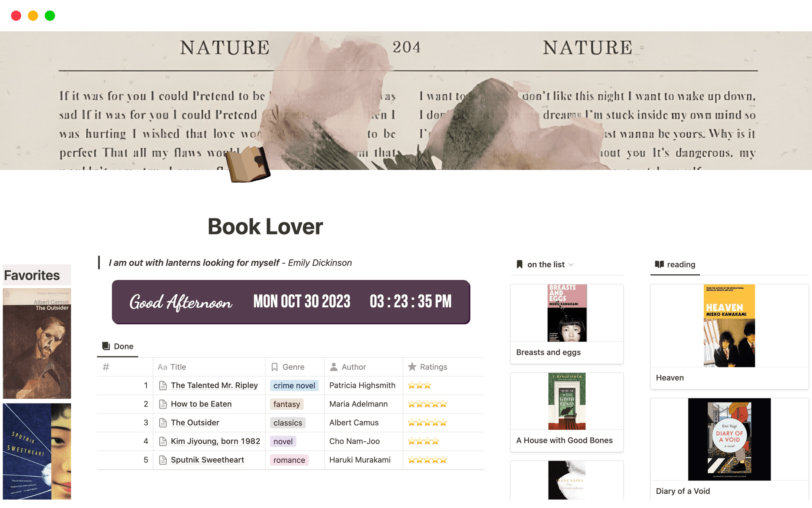Click the bookmark icon in Genre header
The height and width of the screenshot is (508, 812).
point(274,367)
